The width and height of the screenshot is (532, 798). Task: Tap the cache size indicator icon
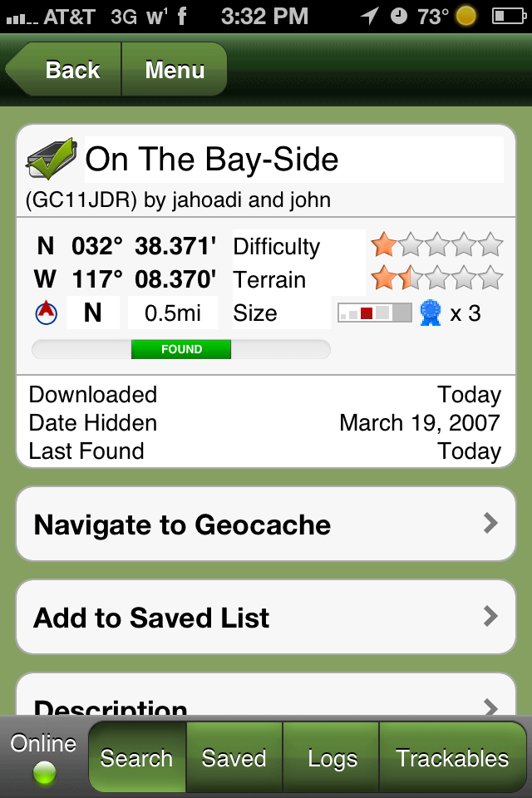pos(374,313)
